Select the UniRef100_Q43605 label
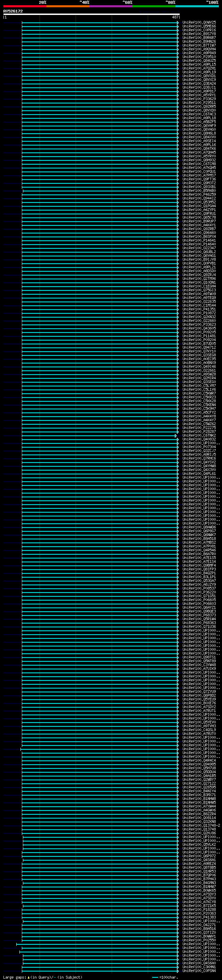222x980 pixels. 199,328
